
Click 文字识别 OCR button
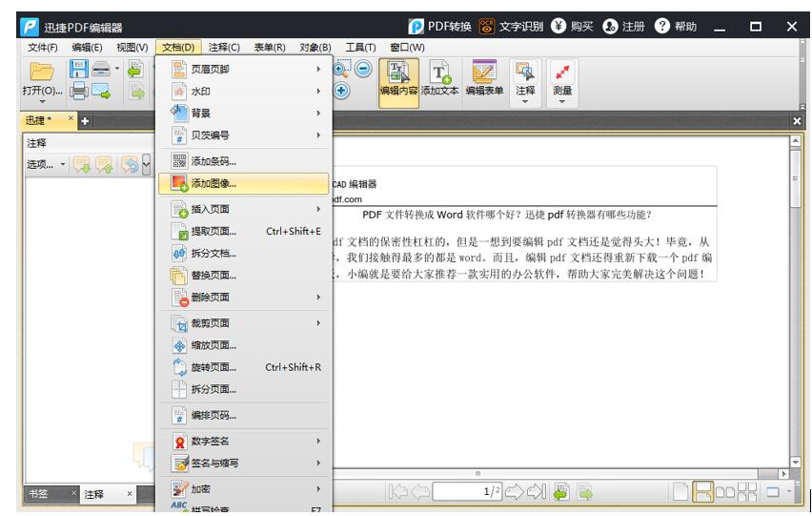pos(511,27)
